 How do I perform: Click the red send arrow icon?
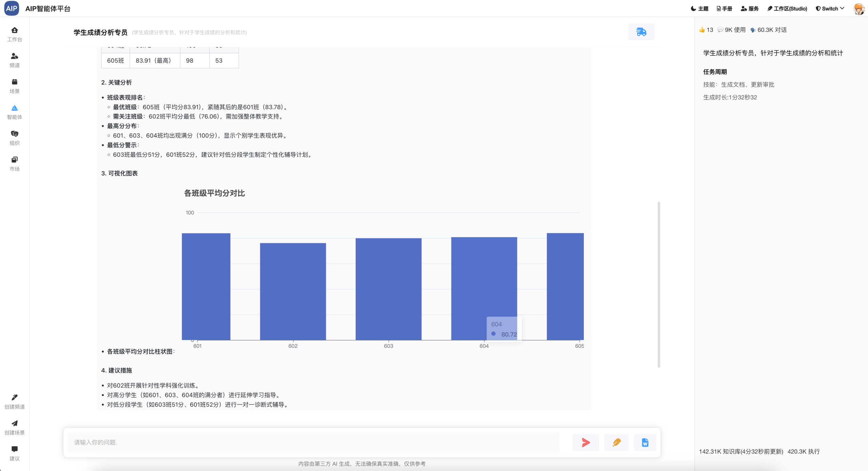click(x=586, y=442)
